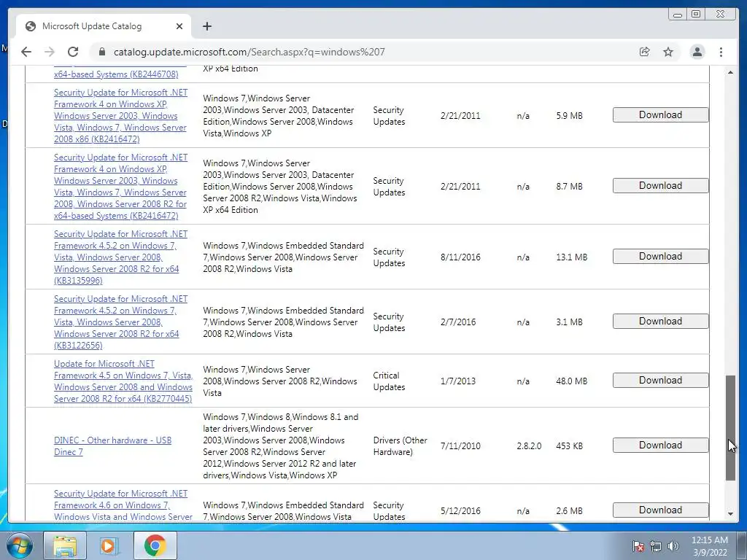
Task: Click the Show desktop strip beside the clock
Action: point(742,545)
